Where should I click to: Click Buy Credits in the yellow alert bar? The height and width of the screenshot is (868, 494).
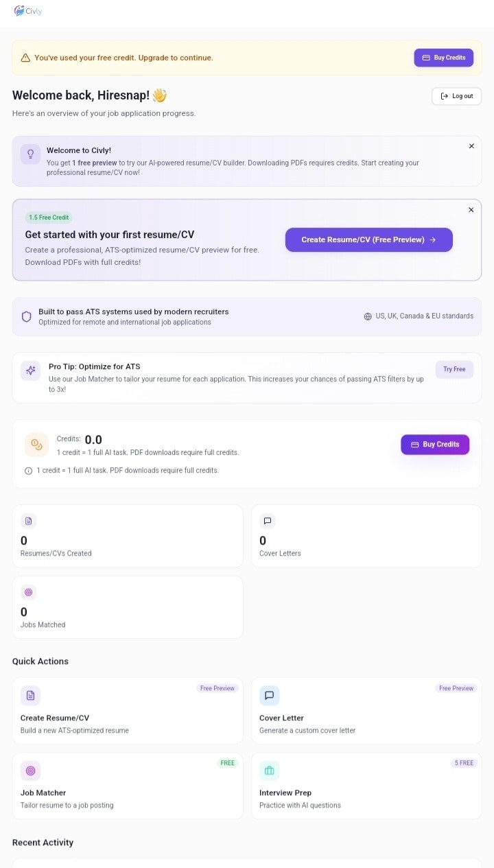tap(443, 58)
